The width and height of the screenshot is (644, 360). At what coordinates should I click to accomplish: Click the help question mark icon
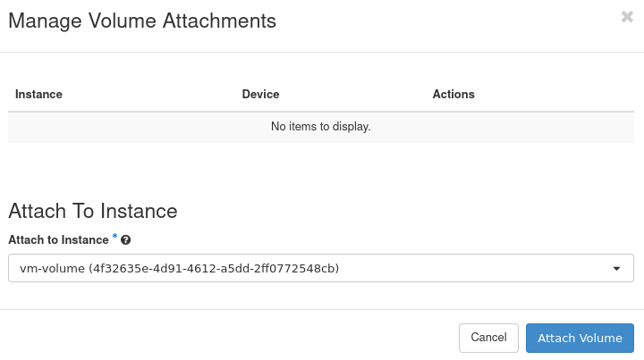(x=126, y=240)
